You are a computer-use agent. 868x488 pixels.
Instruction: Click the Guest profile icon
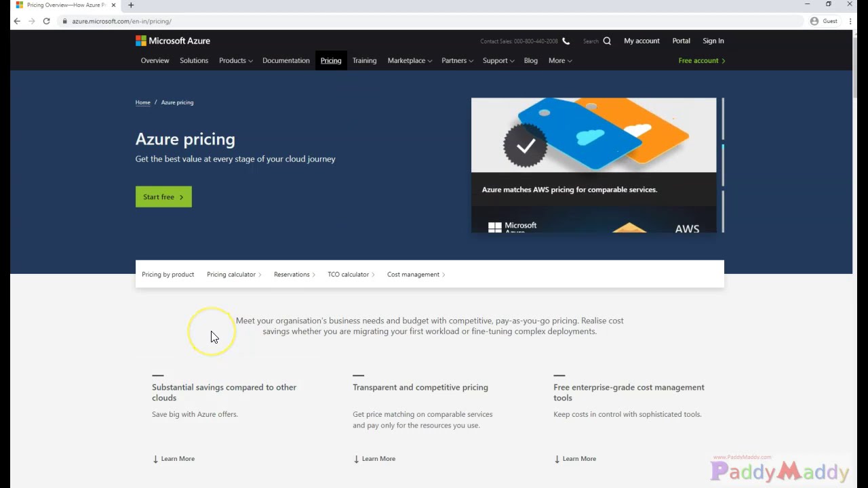814,21
